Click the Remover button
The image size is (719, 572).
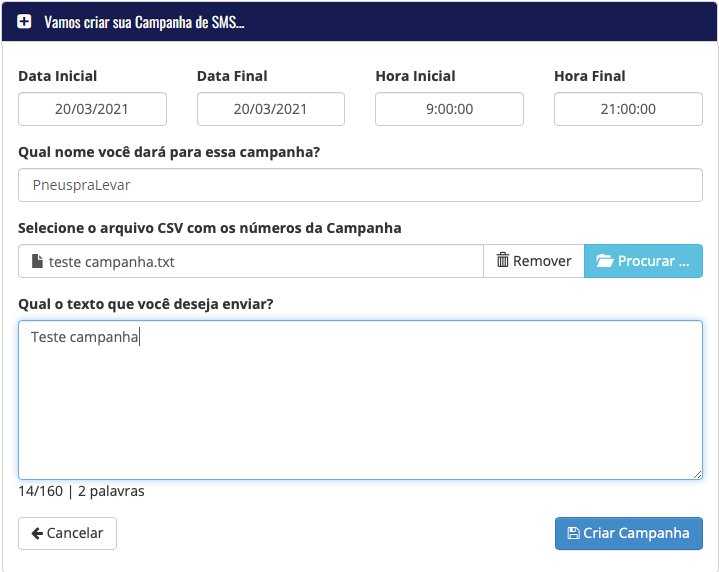[x=534, y=261]
